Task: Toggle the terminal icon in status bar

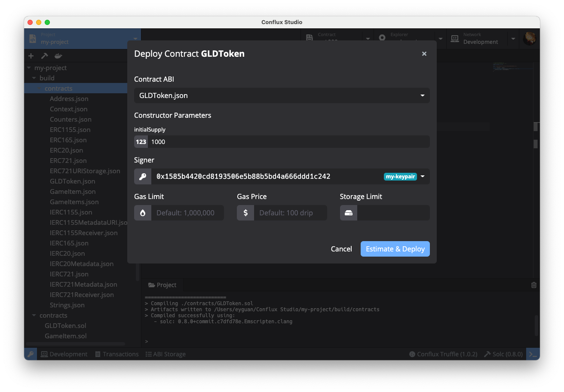Action: (533, 354)
